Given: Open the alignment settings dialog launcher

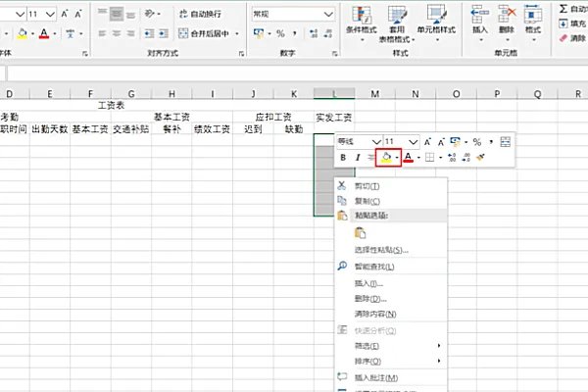Looking at the screenshot, I should click(x=241, y=54).
